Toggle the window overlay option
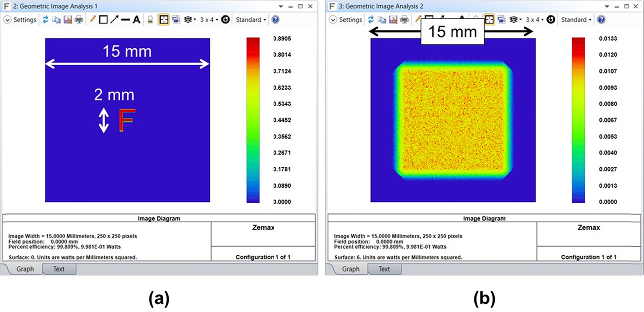The image size is (644, 312). pos(177,20)
